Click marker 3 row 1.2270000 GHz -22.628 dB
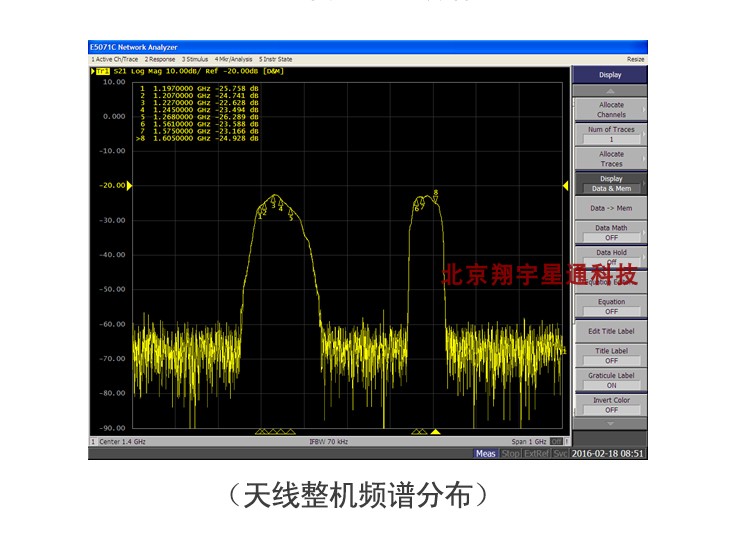This screenshot has width=750, height=545. coord(199,103)
